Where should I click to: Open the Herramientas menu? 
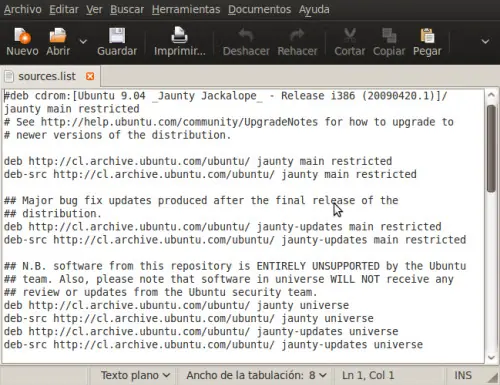pyautogui.click(x=186, y=9)
